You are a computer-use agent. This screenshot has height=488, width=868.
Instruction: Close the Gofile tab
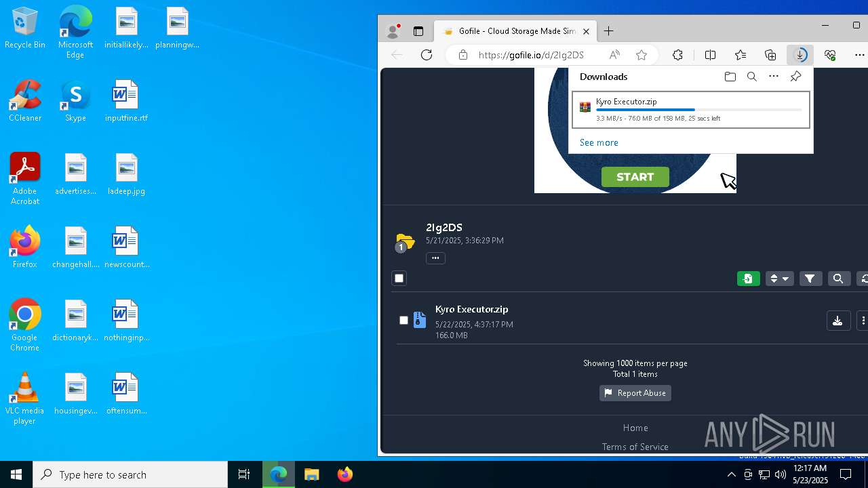pos(587,31)
